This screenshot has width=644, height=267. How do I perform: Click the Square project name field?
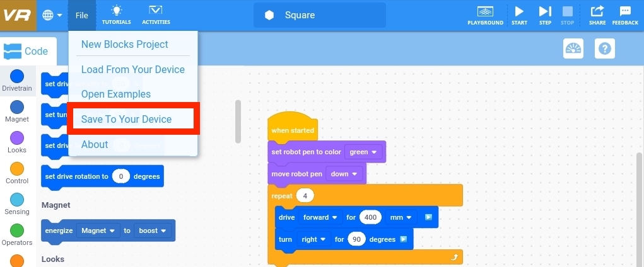click(320, 15)
